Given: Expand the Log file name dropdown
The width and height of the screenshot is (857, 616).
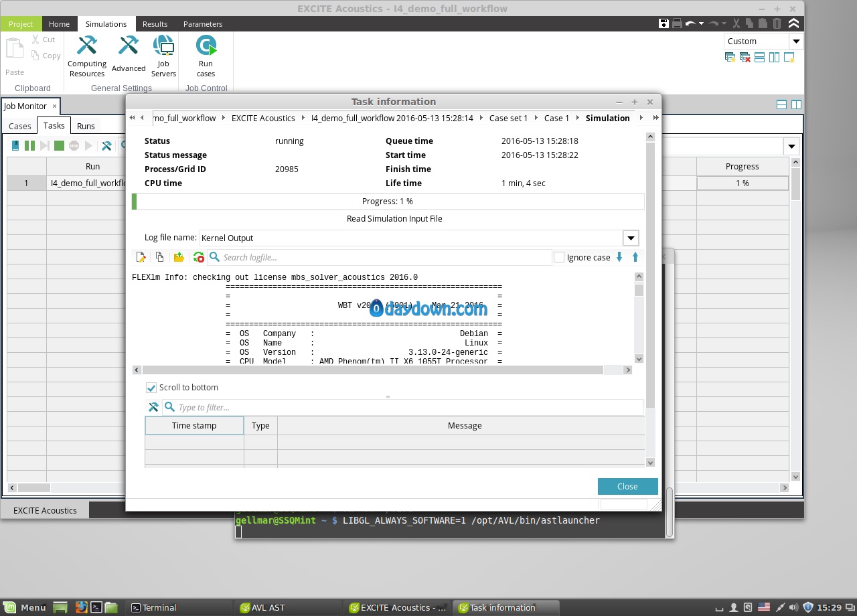Looking at the screenshot, I should pos(631,238).
